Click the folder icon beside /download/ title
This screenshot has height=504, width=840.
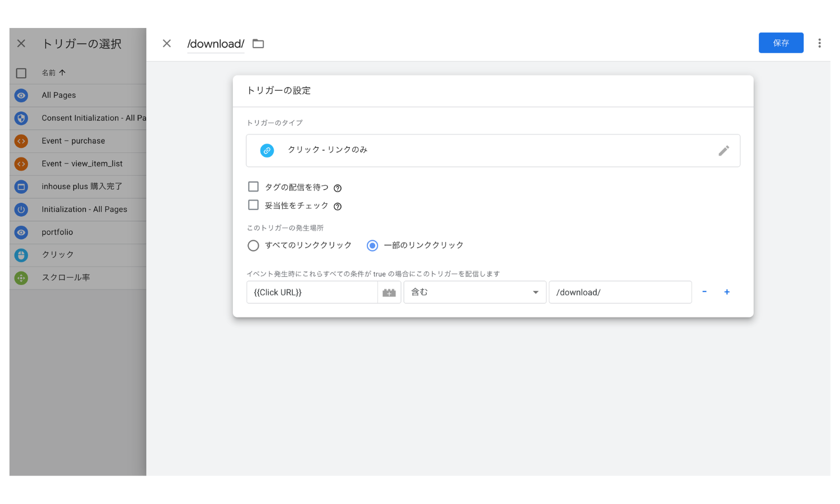[258, 44]
